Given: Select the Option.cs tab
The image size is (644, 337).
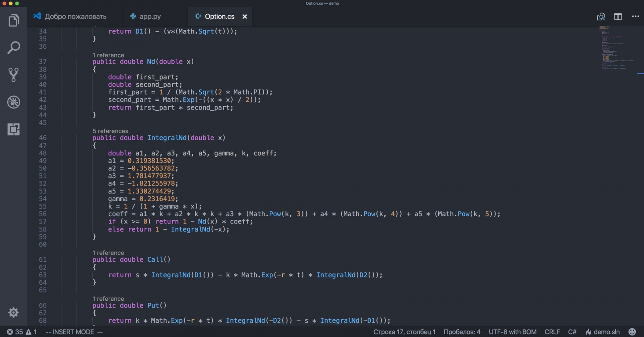Looking at the screenshot, I should (x=220, y=17).
